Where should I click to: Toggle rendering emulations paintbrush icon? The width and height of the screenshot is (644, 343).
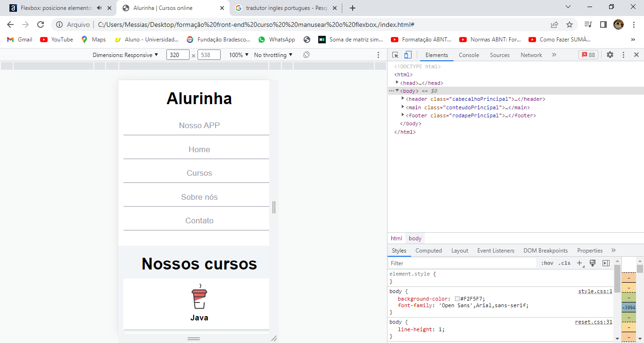(593, 263)
